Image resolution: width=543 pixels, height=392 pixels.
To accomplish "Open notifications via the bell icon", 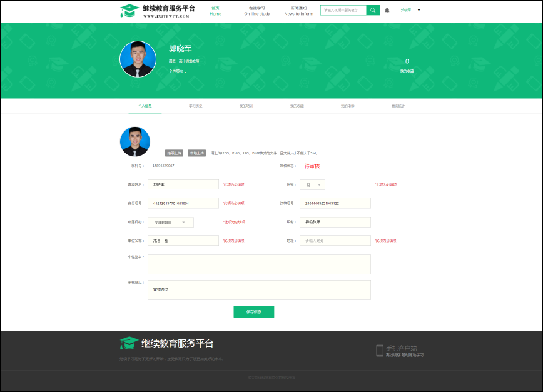I will 387,10.
